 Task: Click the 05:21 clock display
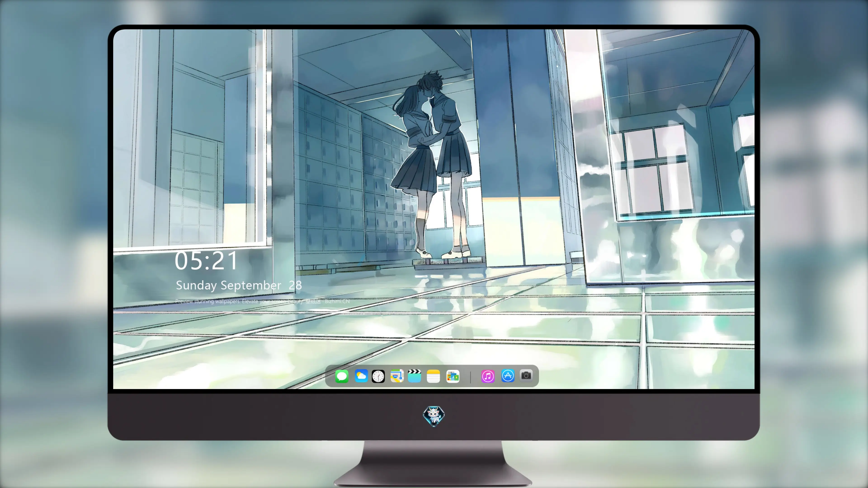pyautogui.click(x=206, y=261)
